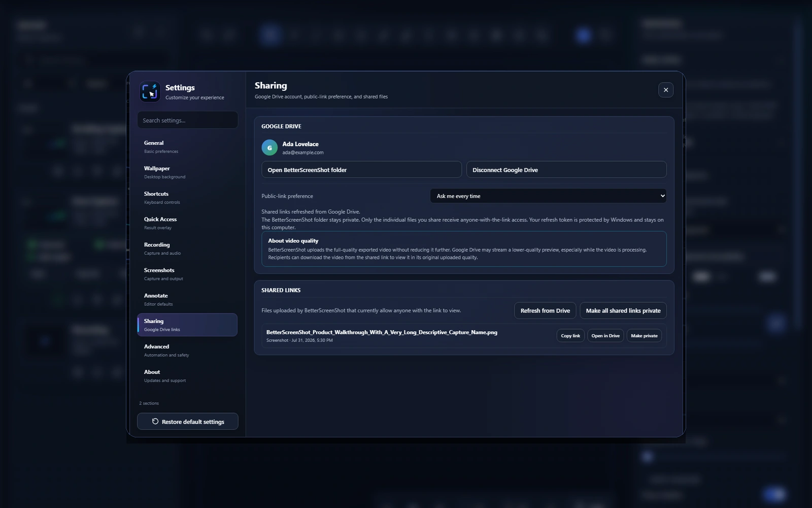This screenshot has width=812, height=508.
Task: Close the Settings dialog
Action: tap(666, 90)
